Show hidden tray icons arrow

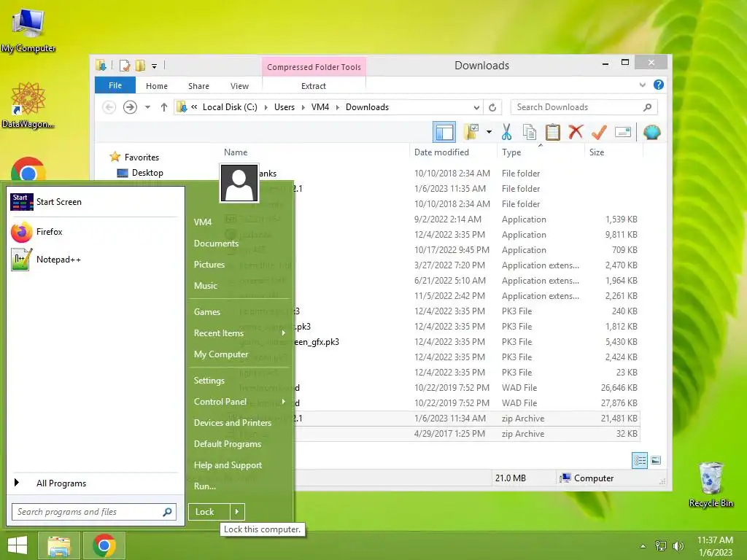643,546
